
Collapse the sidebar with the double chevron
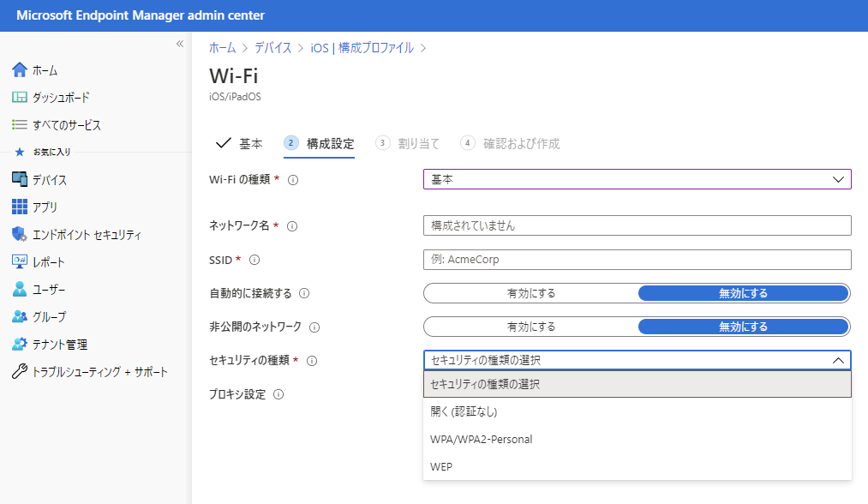point(180,44)
